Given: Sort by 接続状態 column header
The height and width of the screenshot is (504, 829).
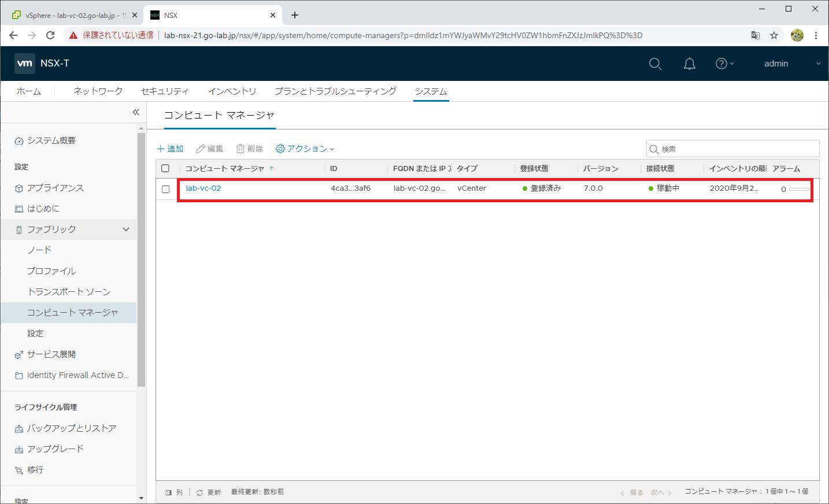Looking at the screenshot, I should point(660,169).
